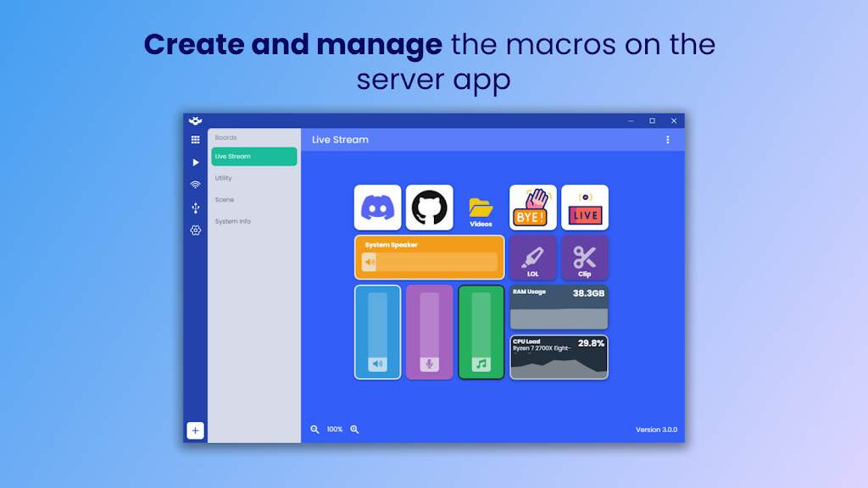Open the GitHub macro tile
This screenshot has width=868, height=488.
430,208
